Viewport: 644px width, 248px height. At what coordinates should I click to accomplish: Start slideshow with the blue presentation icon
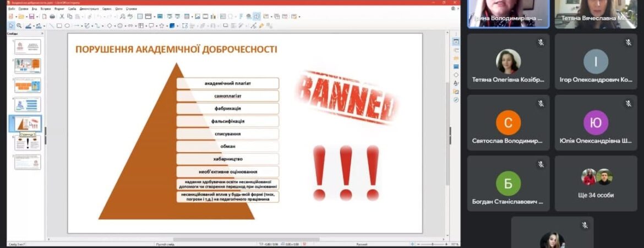pos(160,17)
